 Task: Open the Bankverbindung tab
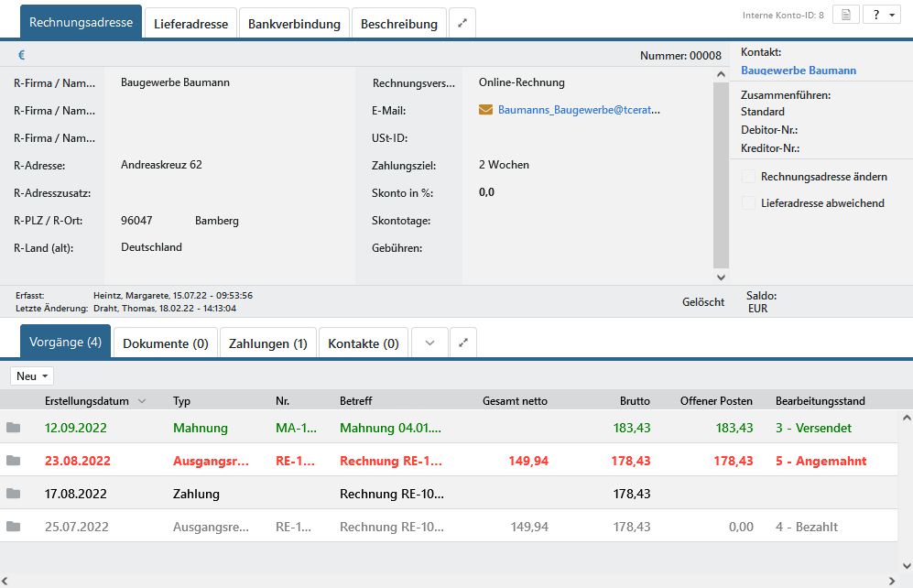click(x=294, y=24)
